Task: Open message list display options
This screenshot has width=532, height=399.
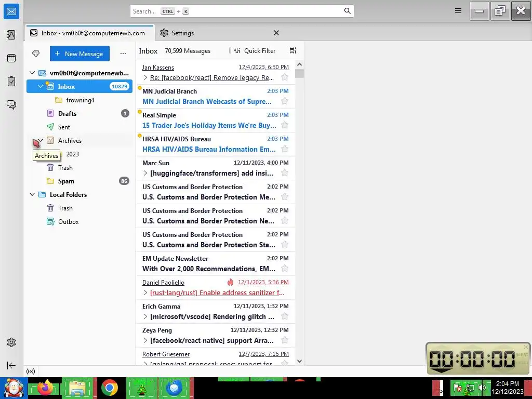Action: coord(293,50)
